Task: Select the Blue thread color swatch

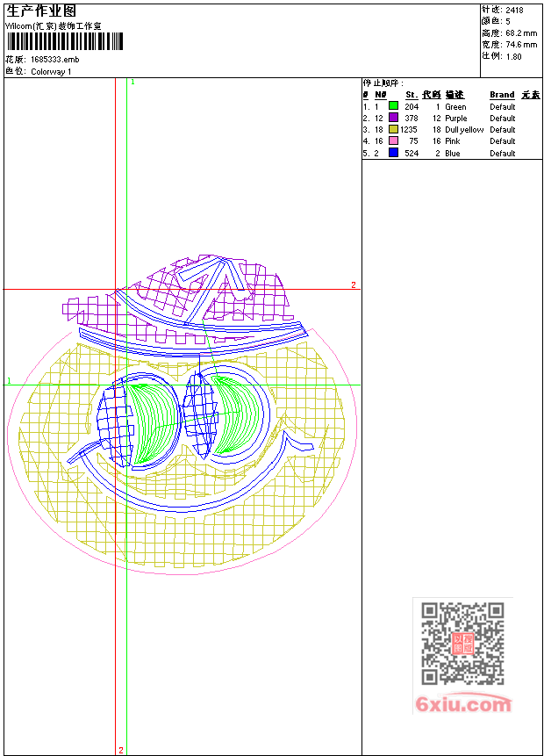Action: tap(393, 153)
